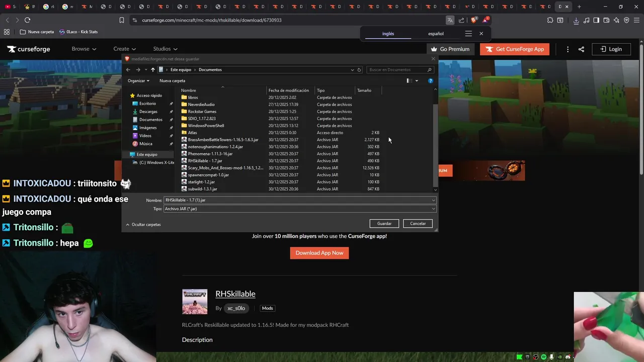Go up one folder level in dialog
The height and width of the screenshot is (362, 644).
pyautogui.click(x=153, y=70)
